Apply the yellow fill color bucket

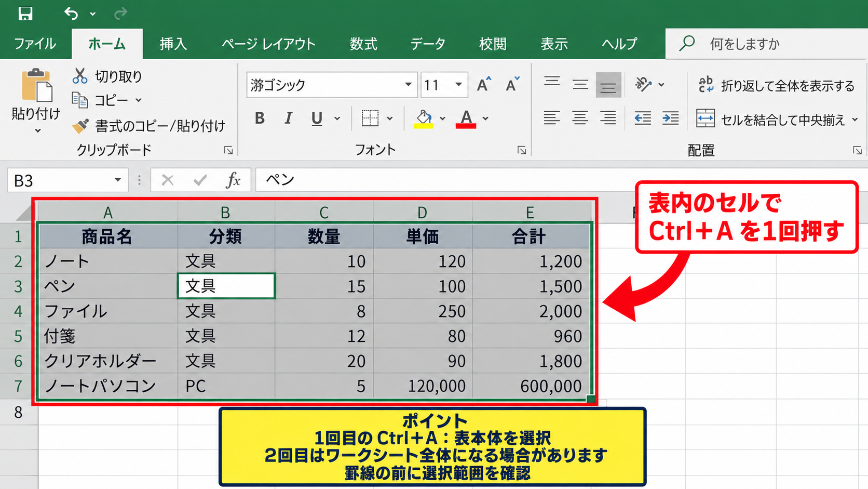[424, 119]
